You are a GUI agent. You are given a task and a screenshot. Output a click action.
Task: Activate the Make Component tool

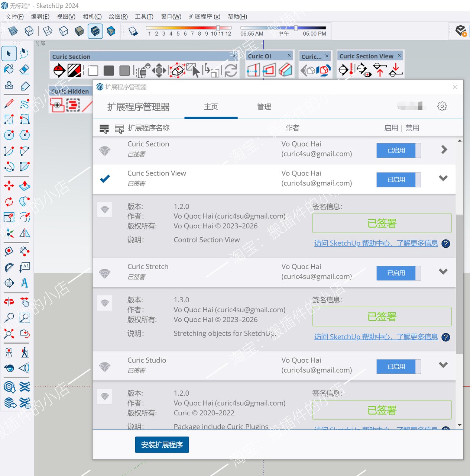(x=9, y=86)
